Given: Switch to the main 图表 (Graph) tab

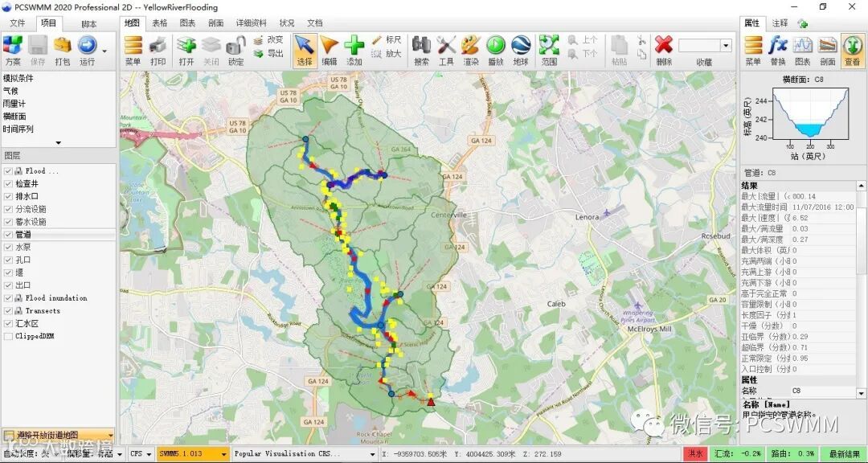Looking at the screenshot, I should point(187,23).
